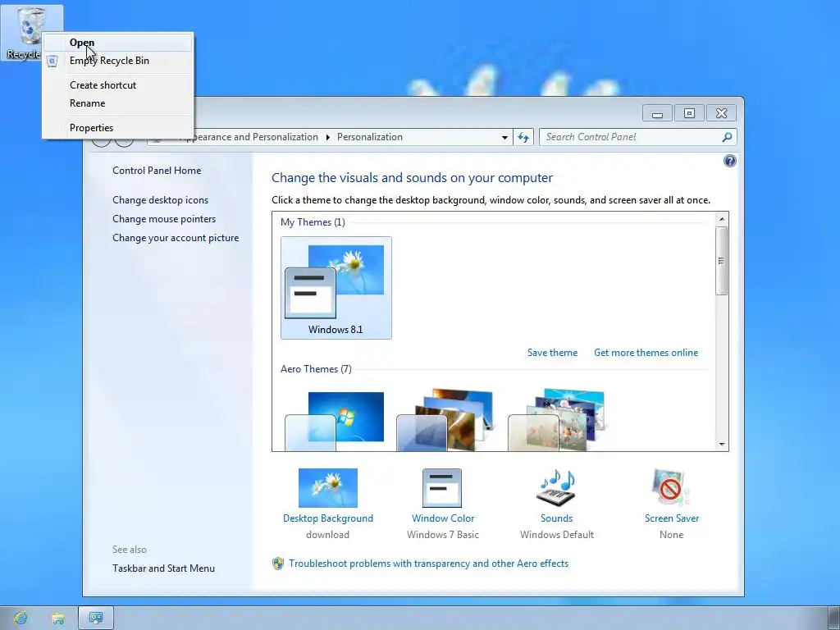Click Personalization in the breadcrumb
This screenshot has width=840, height=630.
click(x=370, y=137)
